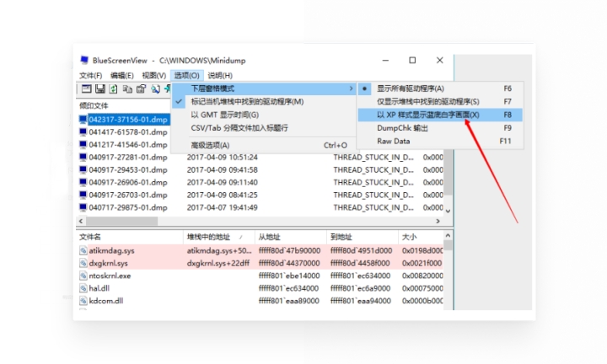
Task: Click the icon beside 041417-61578-01.dmp
Action: [83, 132]
